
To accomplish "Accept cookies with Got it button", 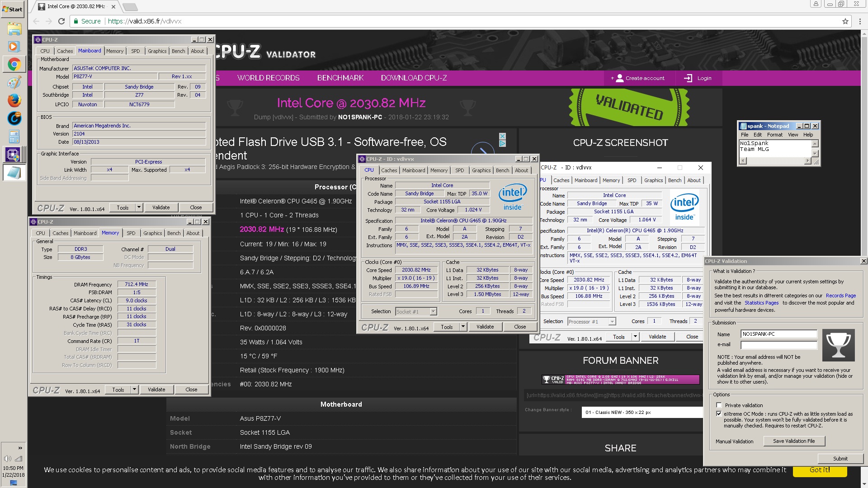I will pyautogui.click(x=819, y=470).
